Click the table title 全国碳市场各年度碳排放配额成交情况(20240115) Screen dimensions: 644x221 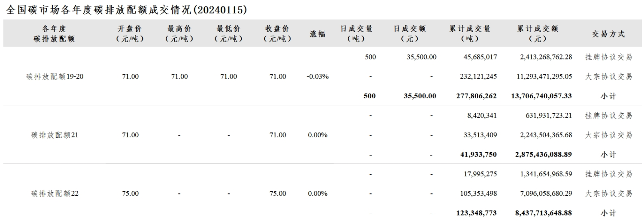(127, 9)
